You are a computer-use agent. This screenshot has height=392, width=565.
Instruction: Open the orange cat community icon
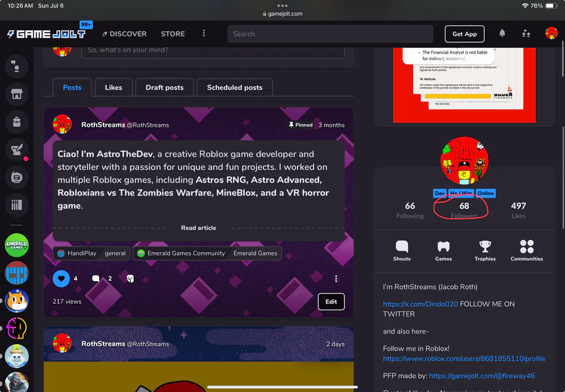pyautogui.click(x=16, y=300)
